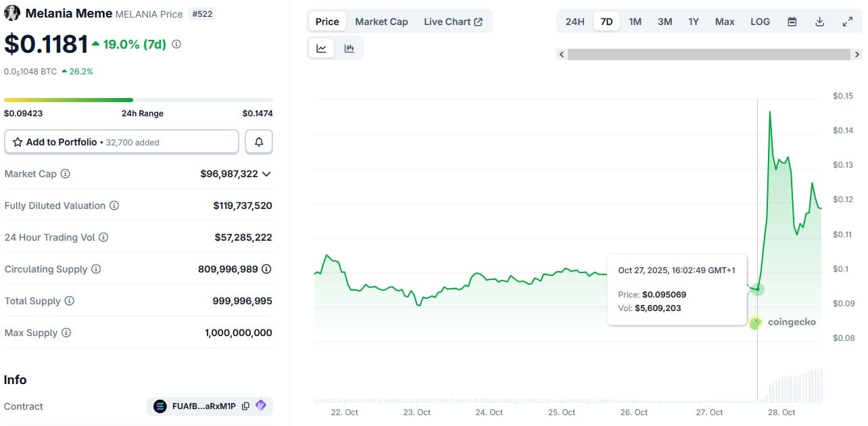Image resolution: width=868 pixels, height=426 pixels.
Task: Expand chart to fullscreen
Action: pos(847,22)
